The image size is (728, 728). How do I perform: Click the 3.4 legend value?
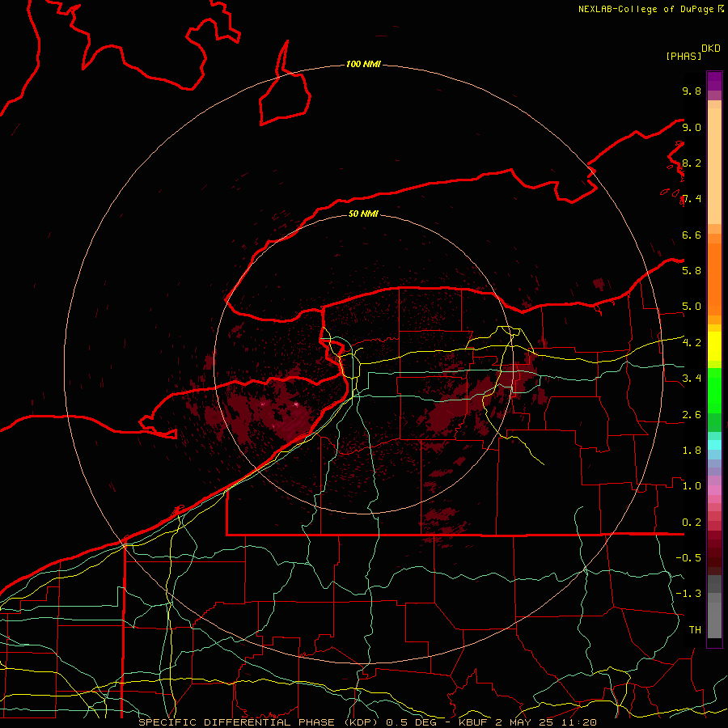tap(692, 379)
